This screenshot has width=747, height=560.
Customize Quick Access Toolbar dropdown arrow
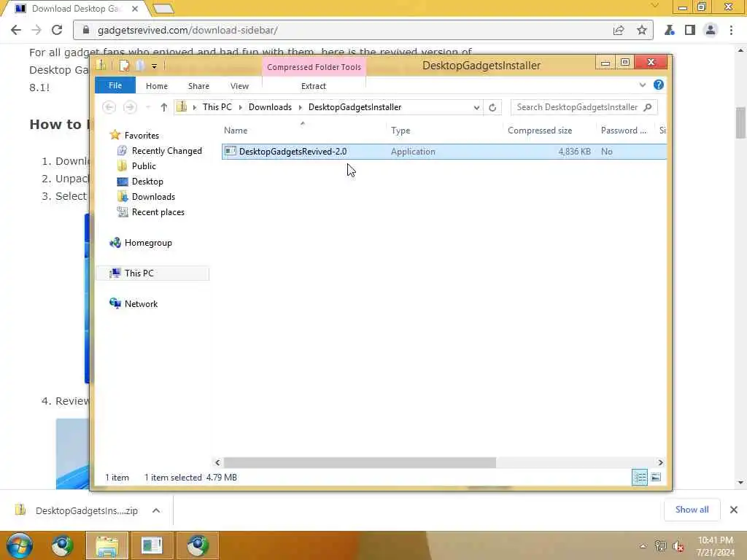point(154,66)
